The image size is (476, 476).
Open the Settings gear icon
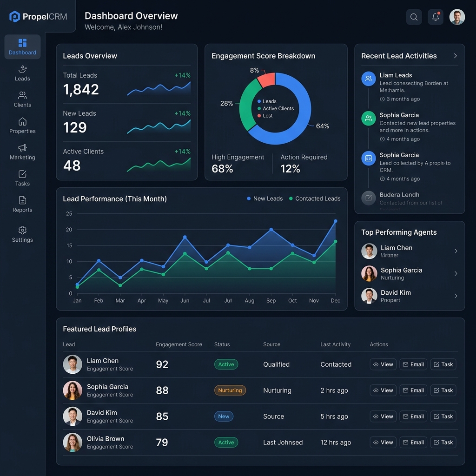pyautogui.click(x=22, y=231)
